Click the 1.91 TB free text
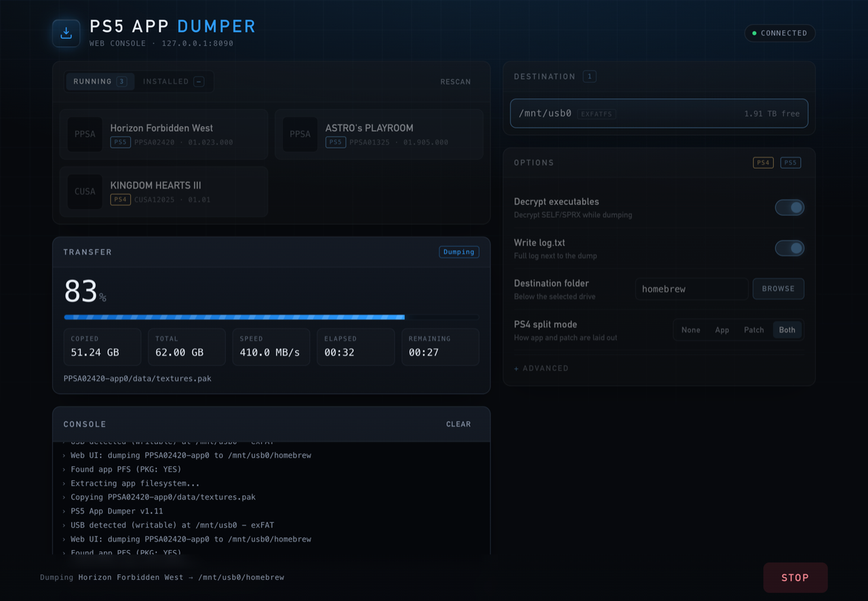This screenshot has height=601, width=868. coord(772,113)
